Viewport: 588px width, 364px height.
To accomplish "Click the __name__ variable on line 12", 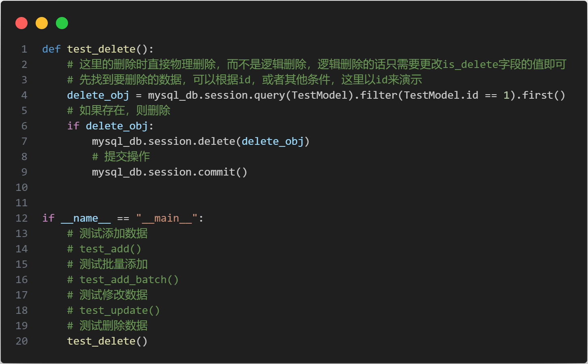I will coord(86,218).
